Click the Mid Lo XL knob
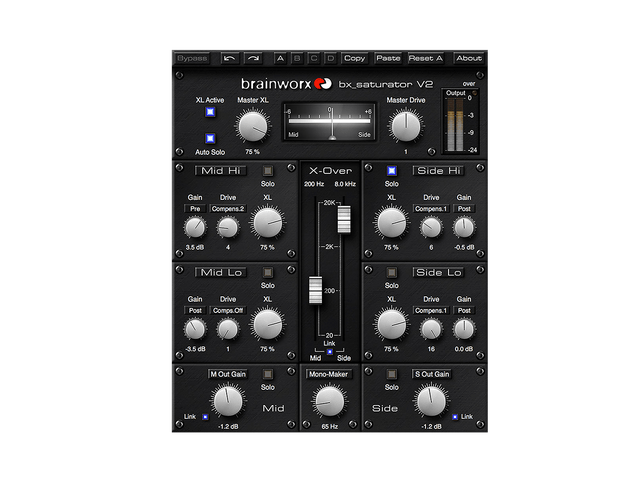This screenshot has width=632, height=480. click(267, 325)
